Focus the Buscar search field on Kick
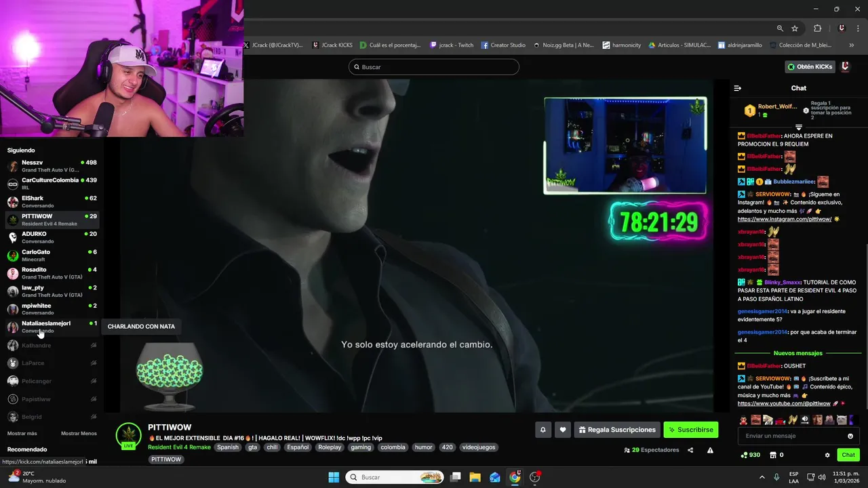Screen dimensions: 868x488 coord(434,67)
